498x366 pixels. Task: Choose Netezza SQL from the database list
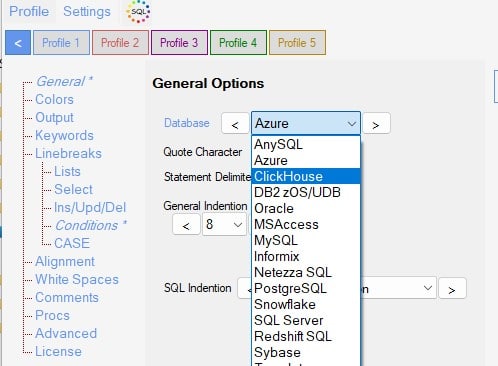[306, 272]
